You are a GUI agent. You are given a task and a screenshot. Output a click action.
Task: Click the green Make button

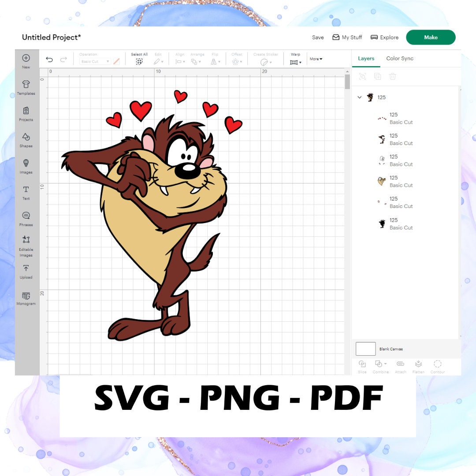coord(431,37)
